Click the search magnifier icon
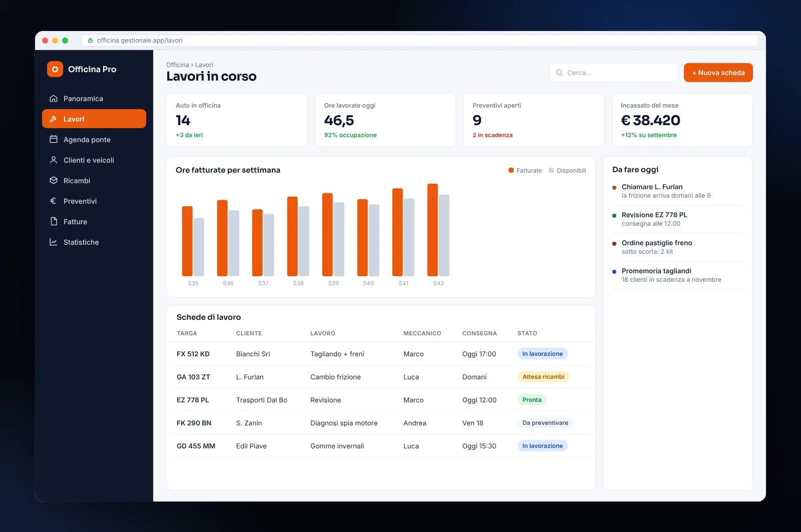 [559, 73]
